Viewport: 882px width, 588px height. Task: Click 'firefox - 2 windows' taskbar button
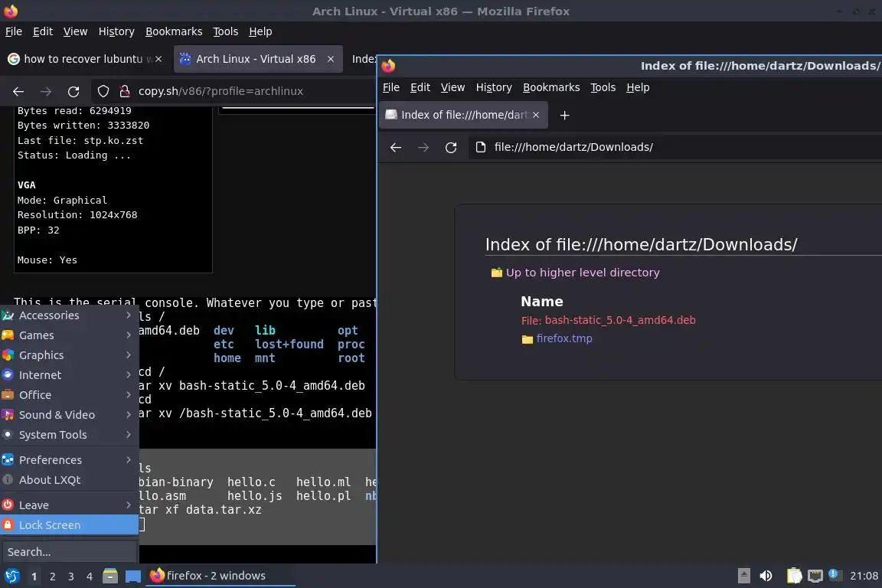pos(220,576)
